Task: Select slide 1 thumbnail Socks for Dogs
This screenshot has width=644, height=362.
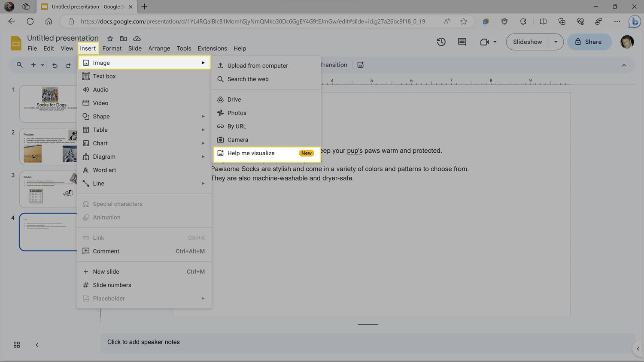Action: pos(48,103)
